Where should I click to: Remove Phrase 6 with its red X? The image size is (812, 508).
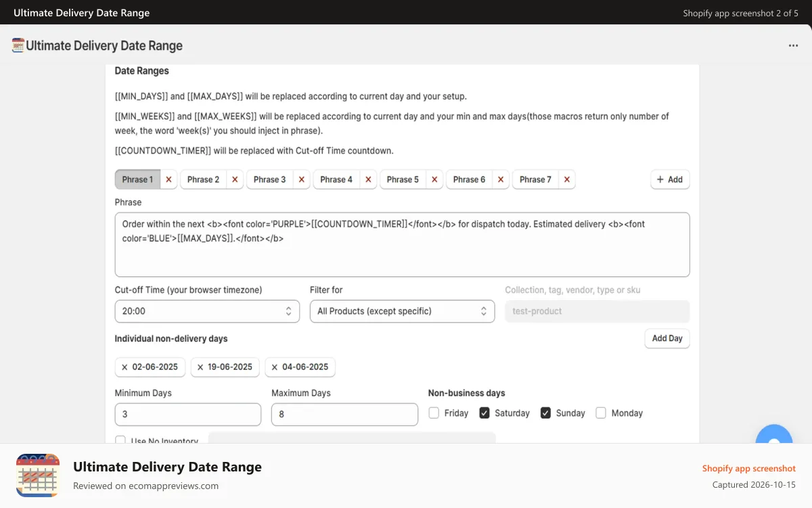click(x=500, y=179)
